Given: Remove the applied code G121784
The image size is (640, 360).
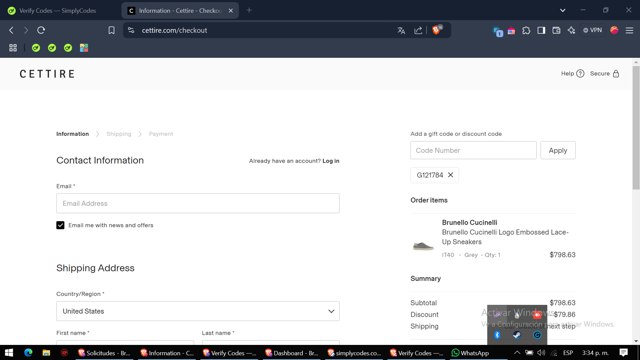Looking at the screenshot, I should point(450,175).
